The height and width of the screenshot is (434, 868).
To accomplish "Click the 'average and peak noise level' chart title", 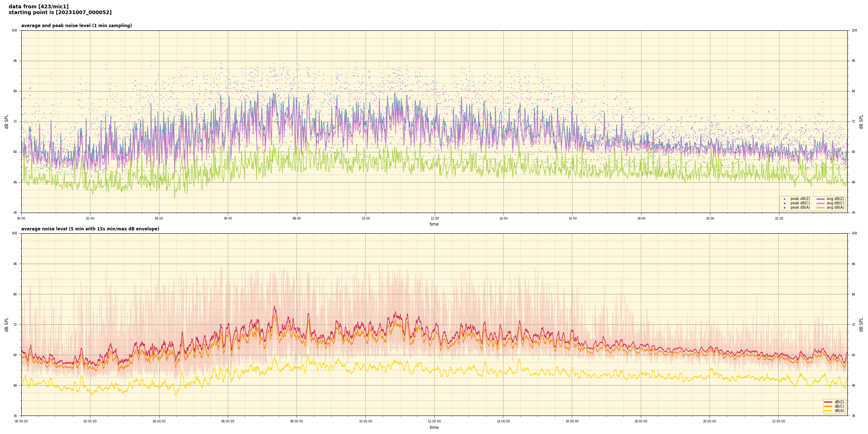I will coord(76,26).
